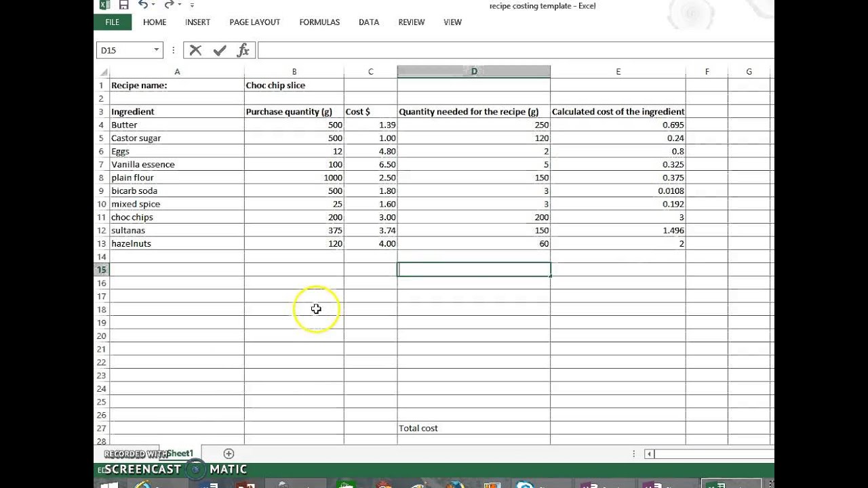Click the 'Choc chip slice' cell
The width and height of the screenshot is (868, 488).
(294, 85)
